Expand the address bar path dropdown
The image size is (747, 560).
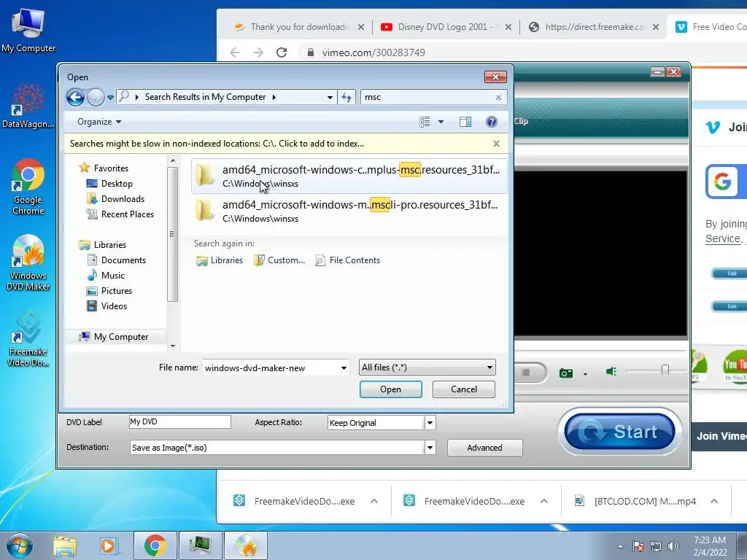click(x=330, y=97)
